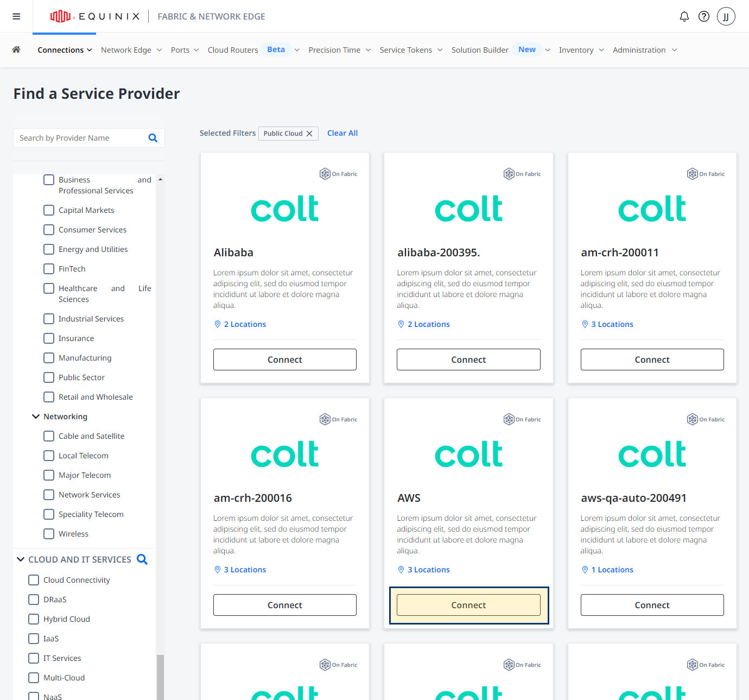Connect to the Alibaba provider

[x=285, y=360]
